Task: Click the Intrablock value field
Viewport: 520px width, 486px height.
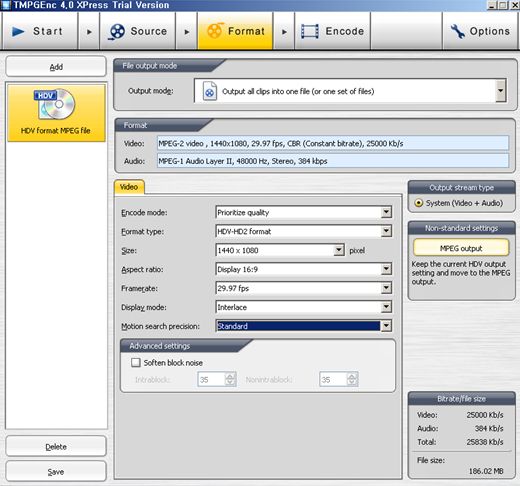Action: point(212,379)
